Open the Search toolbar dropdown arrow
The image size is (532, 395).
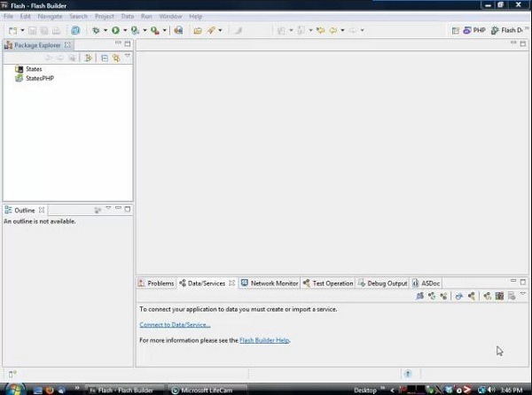point(220,30)
